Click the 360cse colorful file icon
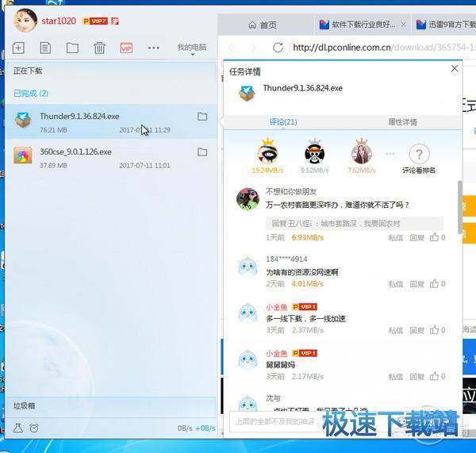The height and width of the screenshot is (453, 476). click(23, 155)
